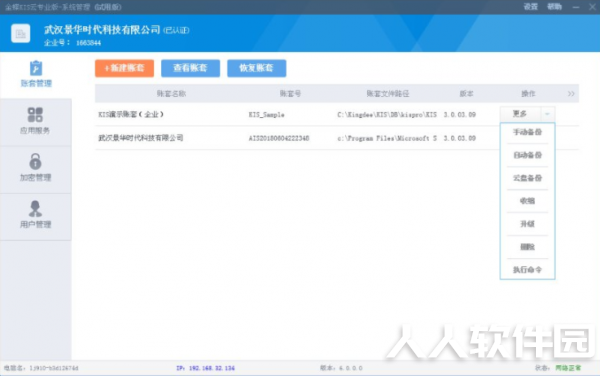The width and height of the screenshot is (600, 376).
Task: Click the company logo icon
Action: (21, 34)
